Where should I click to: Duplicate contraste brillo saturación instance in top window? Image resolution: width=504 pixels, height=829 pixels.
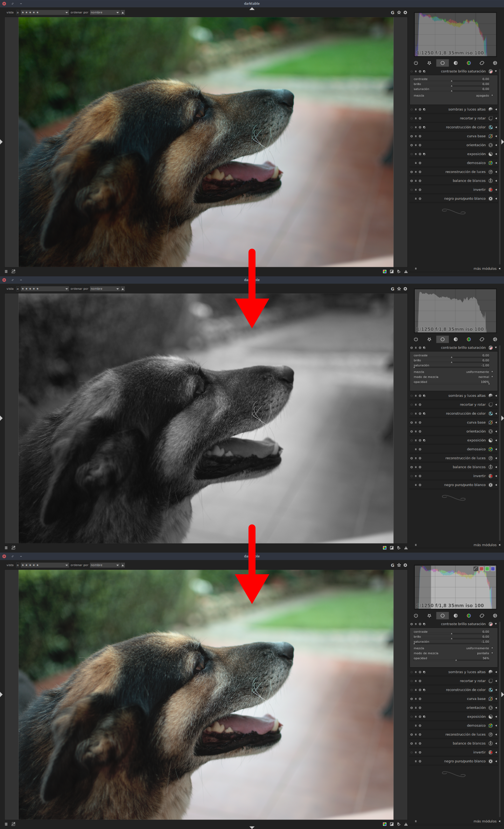424,71
